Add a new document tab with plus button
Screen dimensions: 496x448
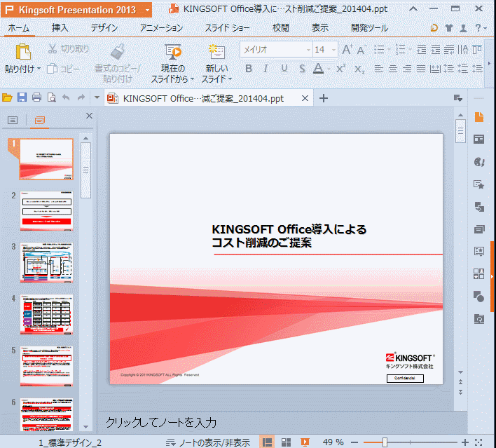(x=323, y=98)
